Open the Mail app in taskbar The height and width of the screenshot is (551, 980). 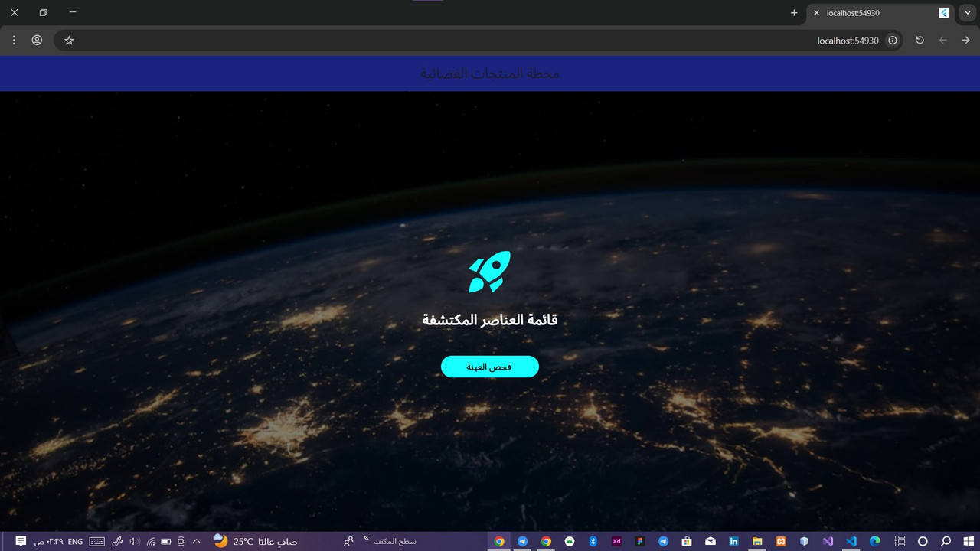[710, 541]
